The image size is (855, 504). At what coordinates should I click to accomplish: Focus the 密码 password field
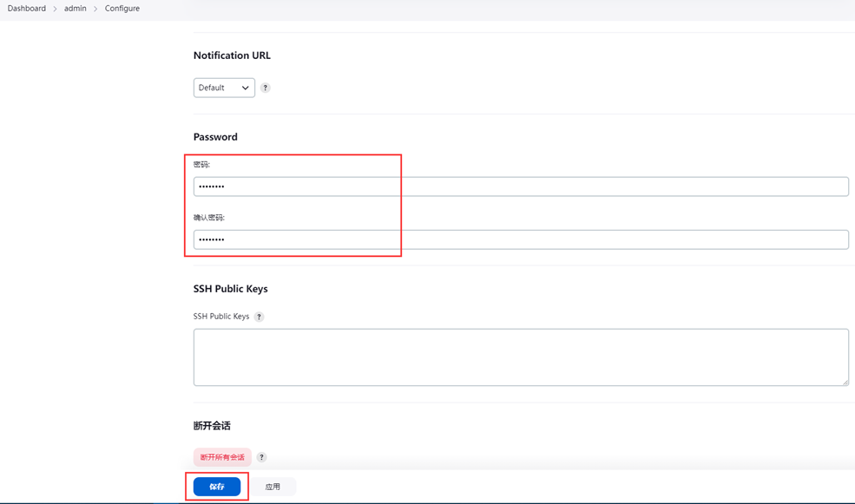tap(521, 187)
